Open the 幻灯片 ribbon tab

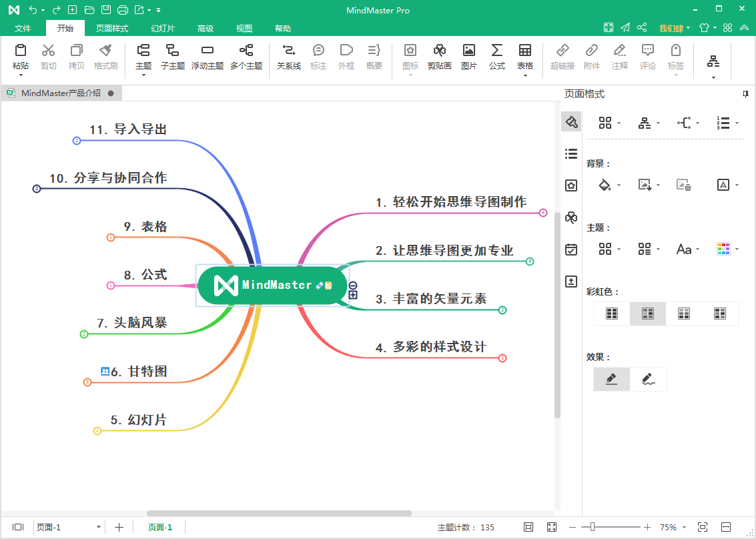(163, 29)
